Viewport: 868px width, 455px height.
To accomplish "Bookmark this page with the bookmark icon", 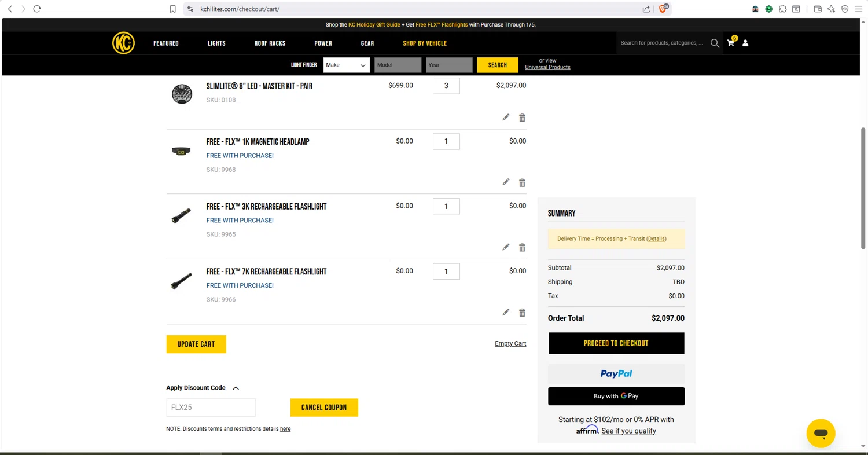I will tap(172, 9).
